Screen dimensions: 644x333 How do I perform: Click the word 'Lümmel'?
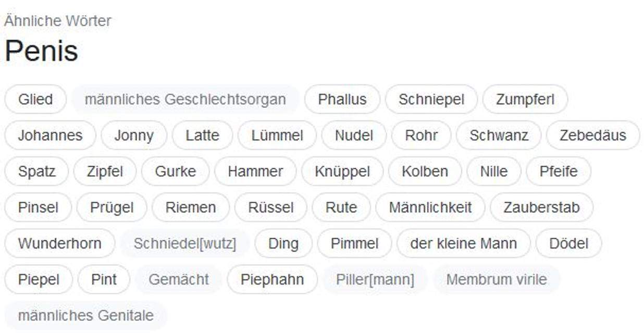coord(277,135)
